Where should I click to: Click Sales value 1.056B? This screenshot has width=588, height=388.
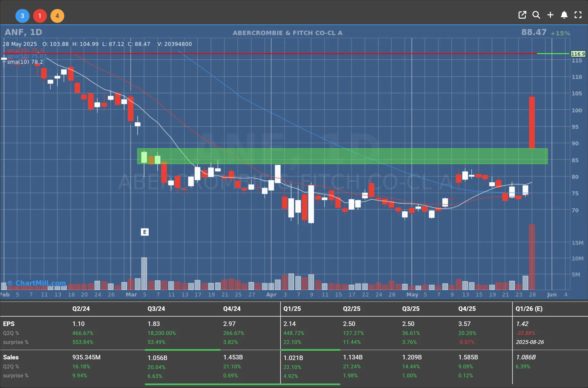point(157,358)
